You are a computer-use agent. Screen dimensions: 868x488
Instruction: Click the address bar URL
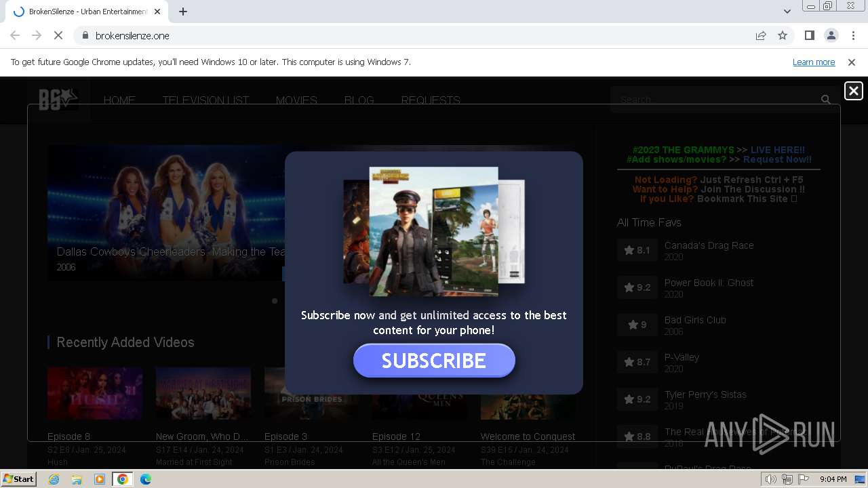[132, 35]
